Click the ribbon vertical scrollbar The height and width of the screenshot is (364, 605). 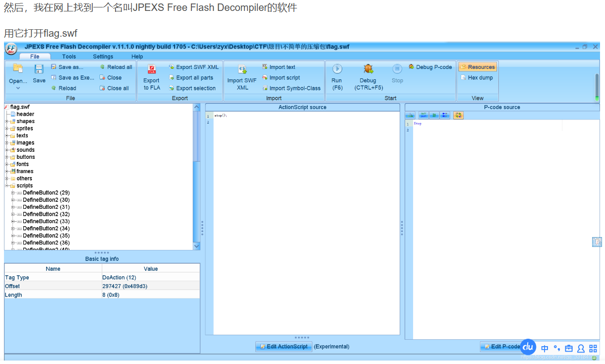tap(597, 87)
